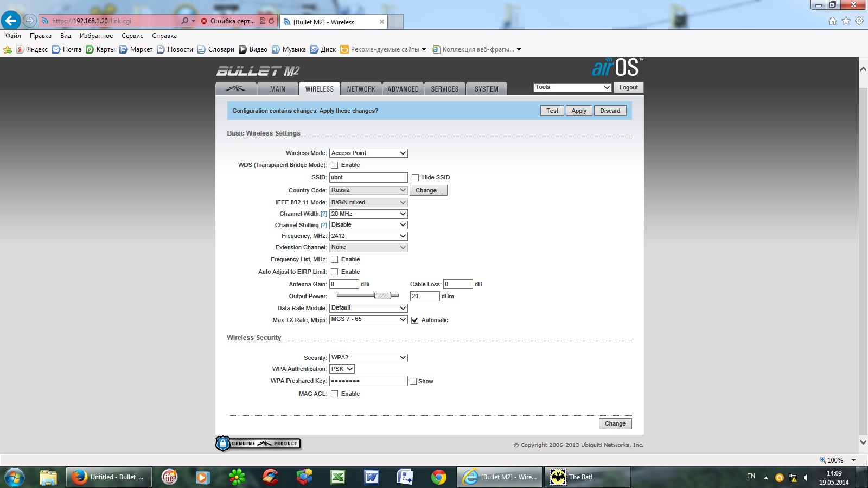Enable the Frequency List checkbox
The image size is (868, 488).
(x=335, y=260)
